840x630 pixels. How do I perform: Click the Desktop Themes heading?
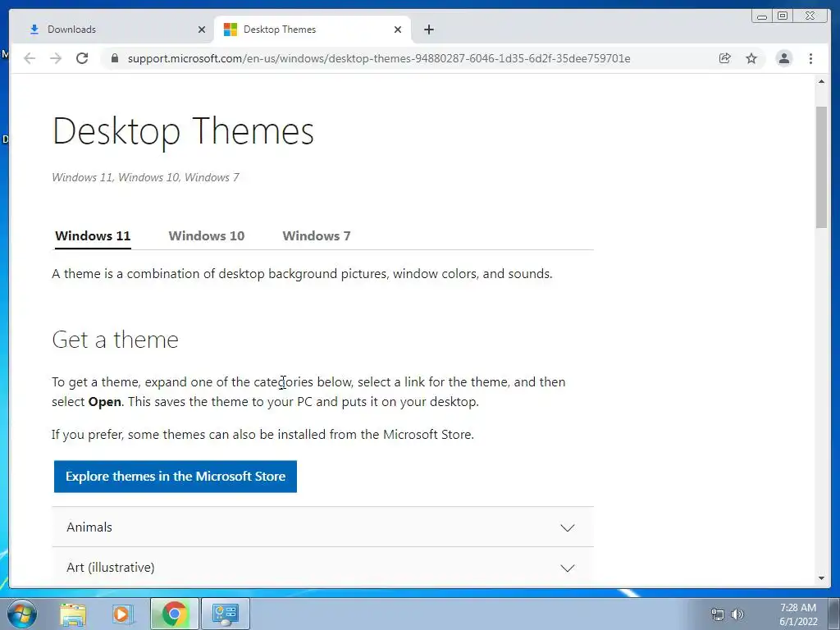(183, 130)
